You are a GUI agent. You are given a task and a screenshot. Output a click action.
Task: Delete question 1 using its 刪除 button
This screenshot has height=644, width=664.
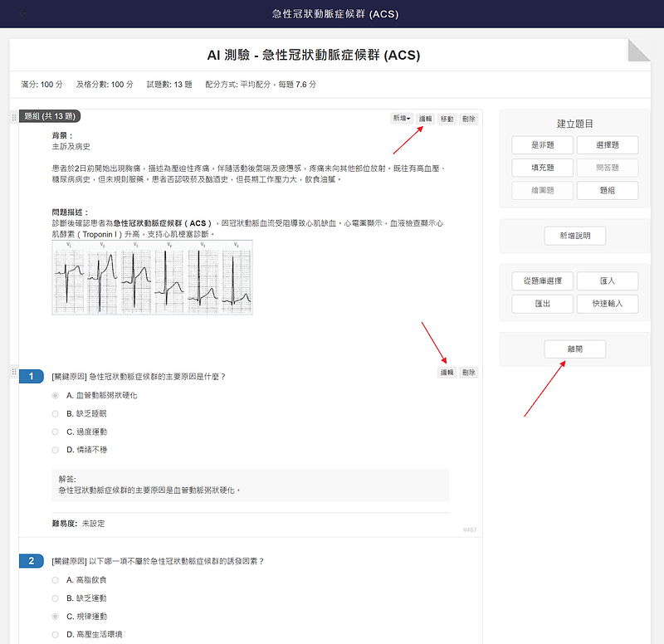469,373
